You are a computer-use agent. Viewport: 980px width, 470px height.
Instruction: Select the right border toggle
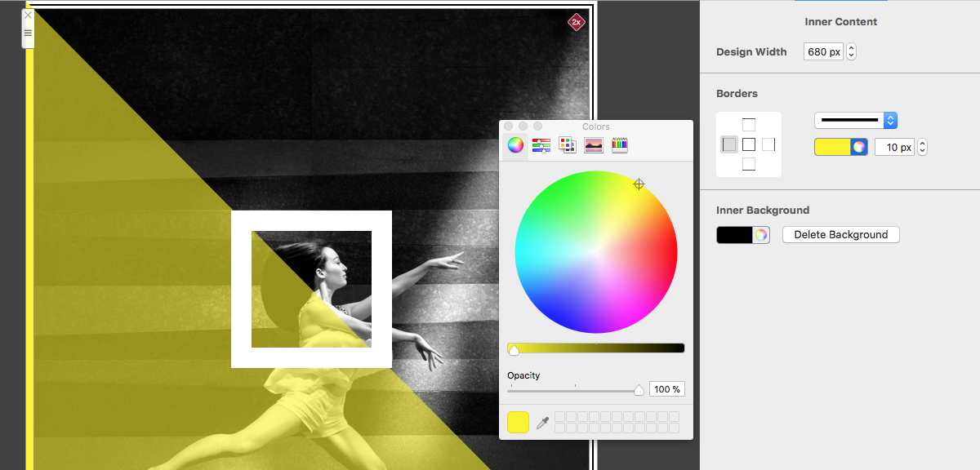pos(768,144)
